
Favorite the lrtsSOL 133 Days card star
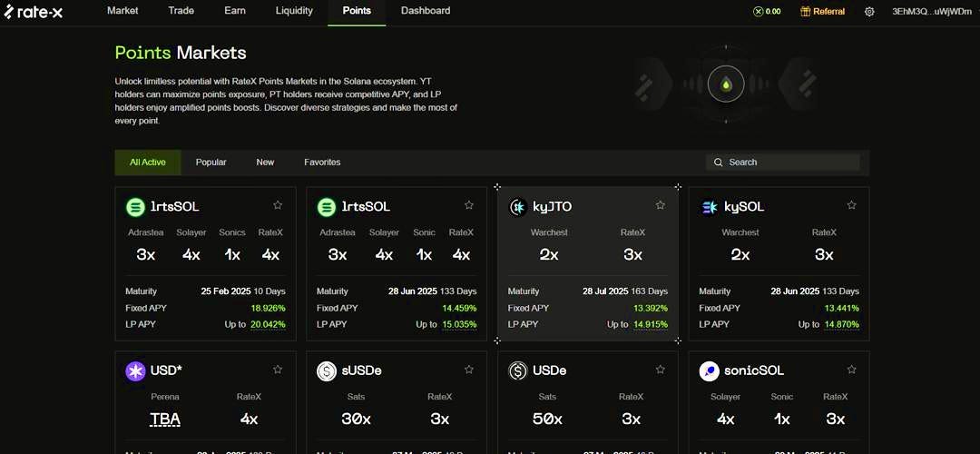pyautogui.click(x=469, y=205)
